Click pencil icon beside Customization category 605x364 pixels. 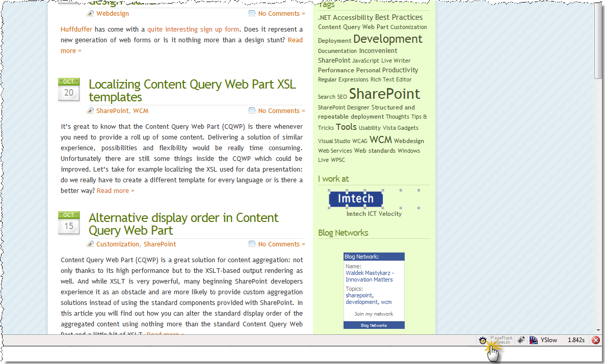click(90, 244)
